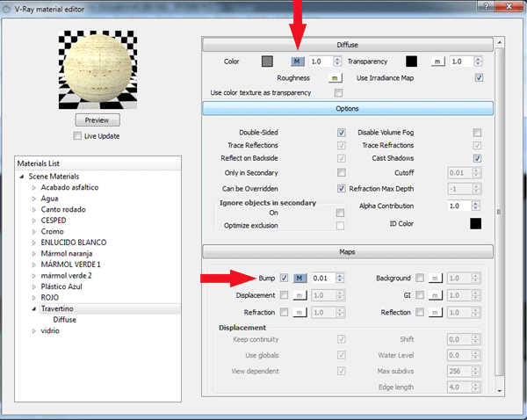The width and height of the screenshot is (527, 420).
Task: Select the Plástico Azul material
Action: [61, 286]
